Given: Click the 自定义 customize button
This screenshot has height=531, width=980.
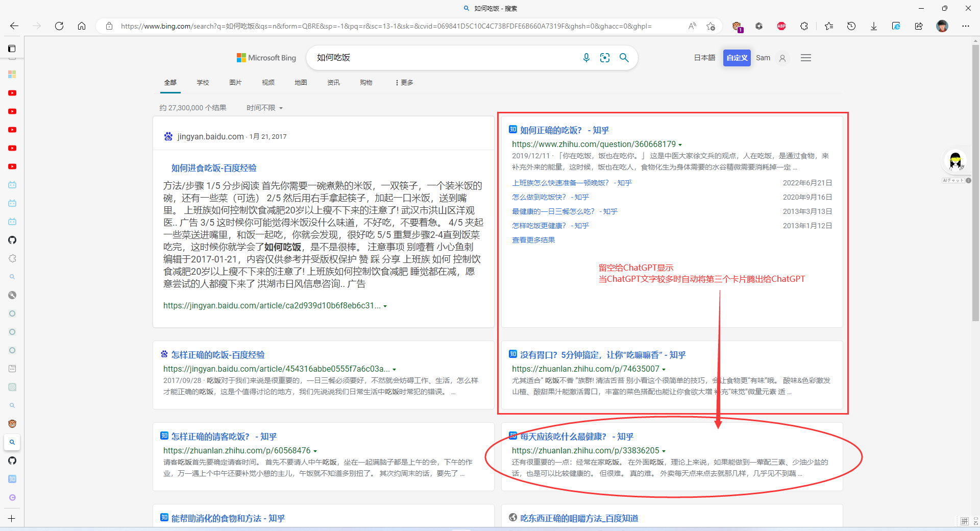Looking at the screenshot, I should 737,58.
